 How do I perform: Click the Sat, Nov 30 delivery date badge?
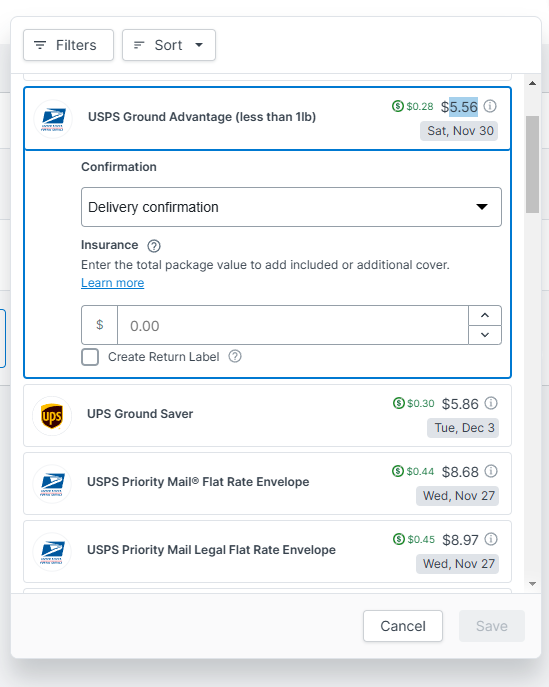click(x=459, y=131)
